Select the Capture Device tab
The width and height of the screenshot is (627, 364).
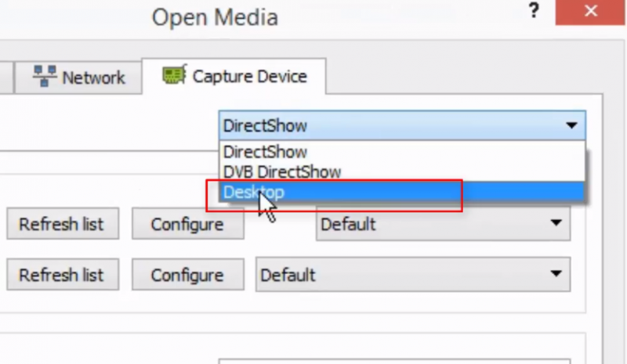tap(235, 76)
